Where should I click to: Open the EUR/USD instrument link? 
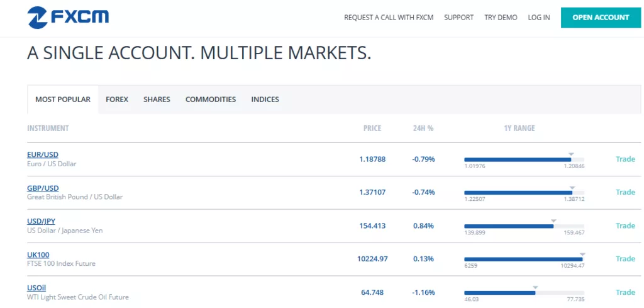point(43,154)
